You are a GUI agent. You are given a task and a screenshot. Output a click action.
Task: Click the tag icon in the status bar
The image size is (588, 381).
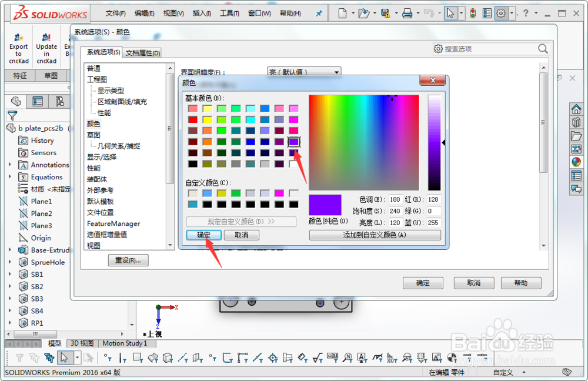(x=567, y=372)
